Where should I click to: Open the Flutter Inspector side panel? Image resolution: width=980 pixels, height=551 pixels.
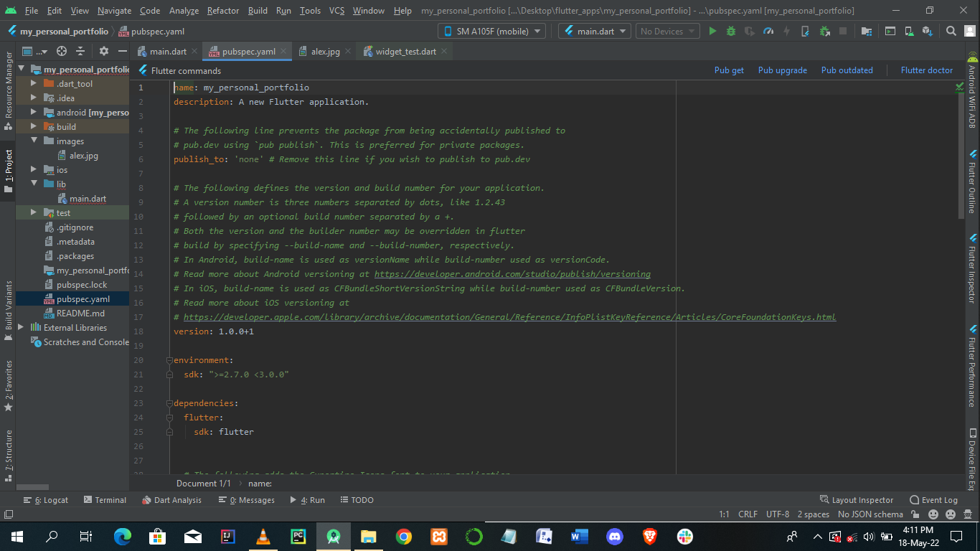pyautogui.click(x=972, y=269)
